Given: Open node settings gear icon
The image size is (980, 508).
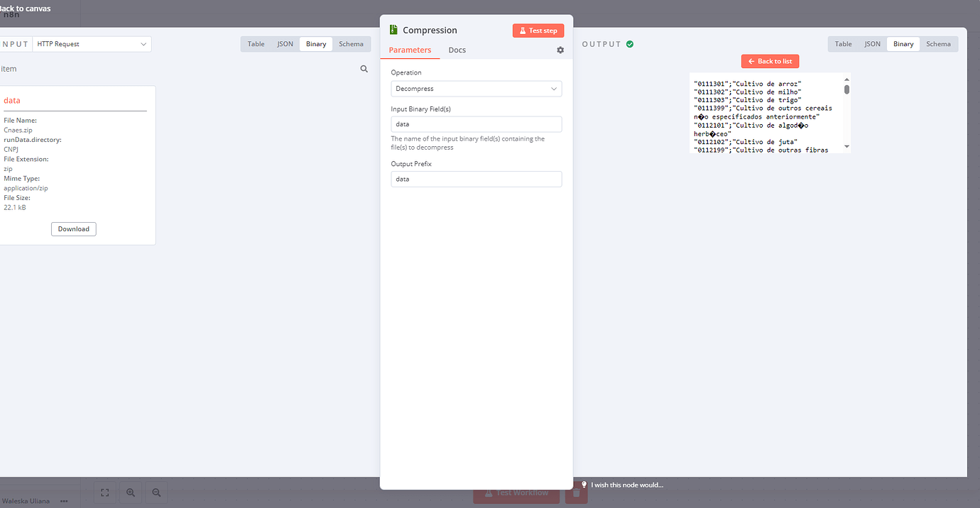Looking at the screenshot, I should tap(560, 50).
